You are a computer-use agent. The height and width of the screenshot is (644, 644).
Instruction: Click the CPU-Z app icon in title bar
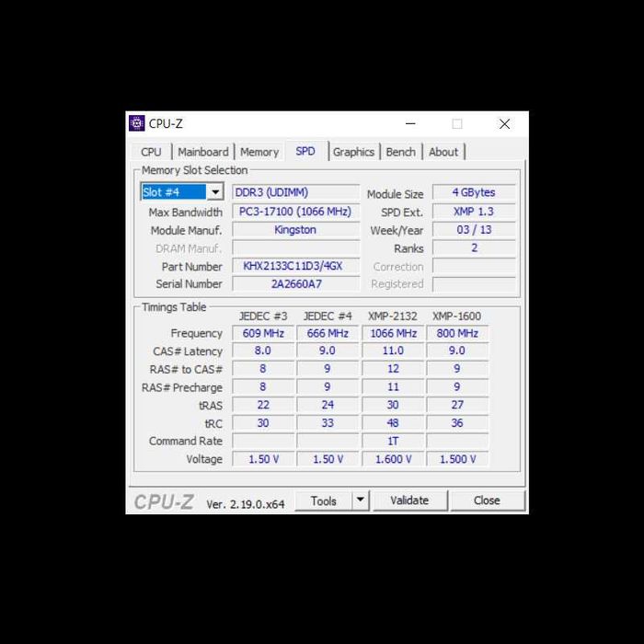click(x=137, y=123)
